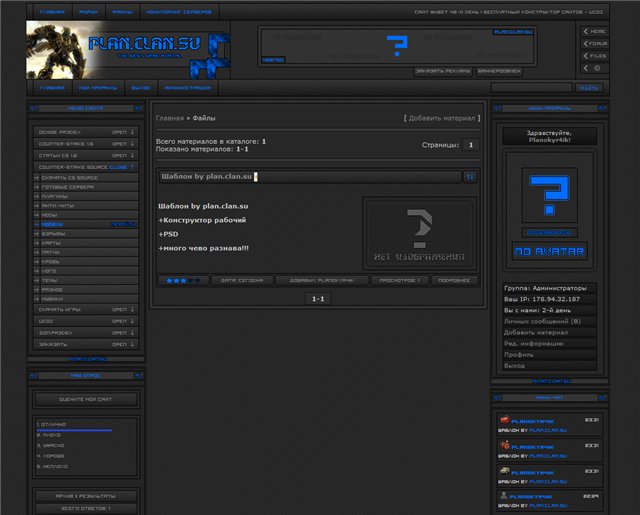Click Личных сообщений (0) link
The image size is (640, 515).
tap(542, 322)
